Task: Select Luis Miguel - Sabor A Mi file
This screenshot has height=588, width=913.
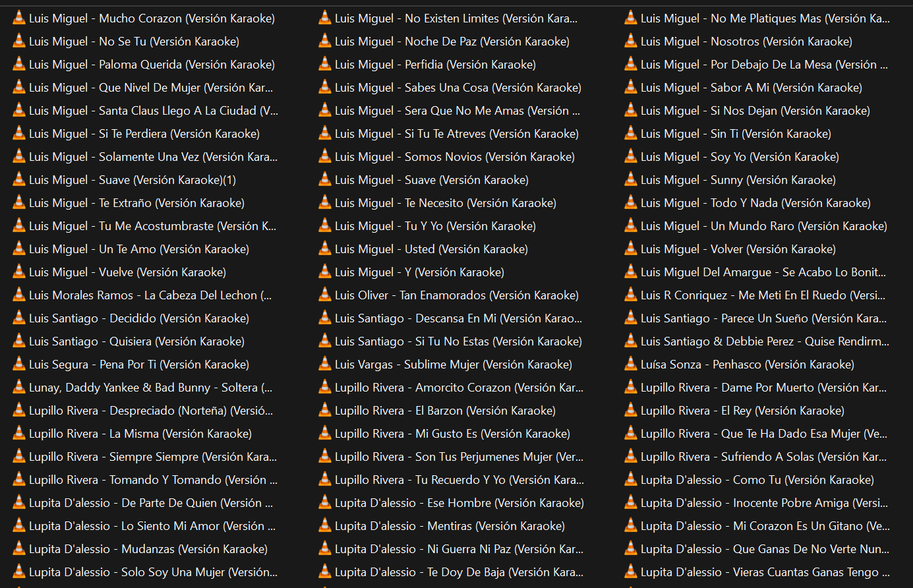Action: 751,88
